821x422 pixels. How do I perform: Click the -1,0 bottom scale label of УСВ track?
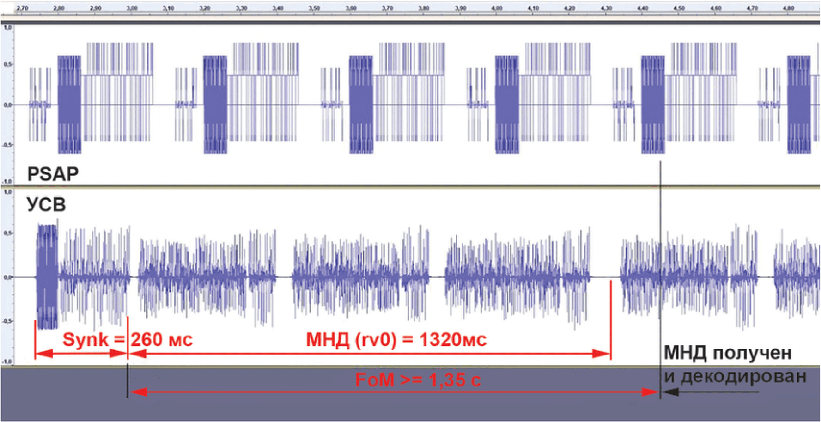click(x=7, y=360)
